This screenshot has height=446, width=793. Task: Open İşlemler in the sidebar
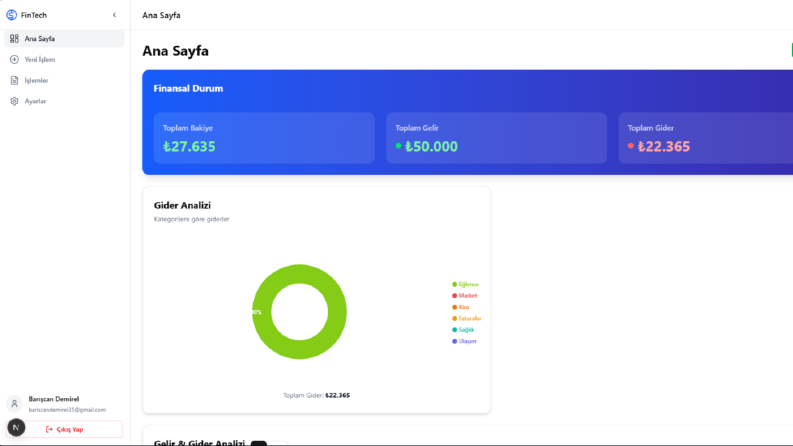click(64, 80)
